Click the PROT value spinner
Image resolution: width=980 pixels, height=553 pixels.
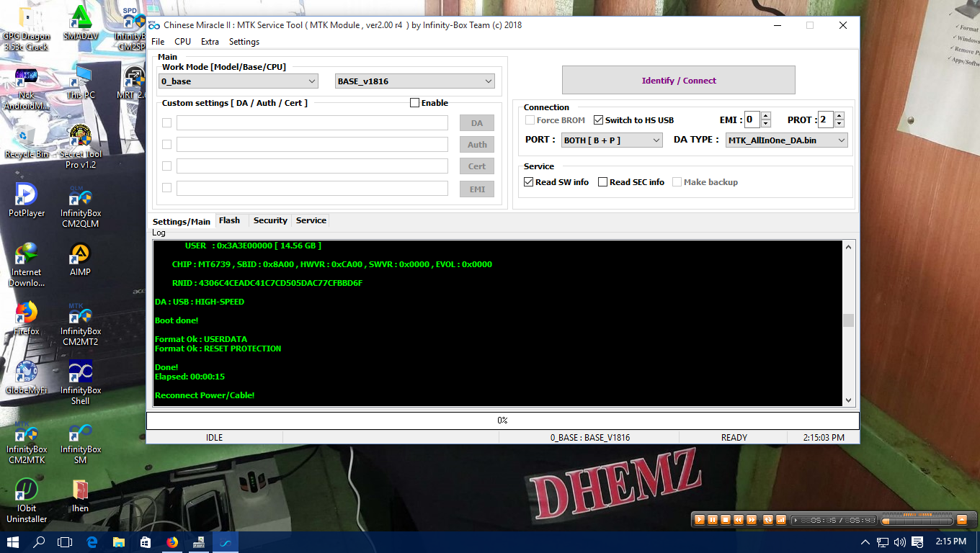[839, 120]
